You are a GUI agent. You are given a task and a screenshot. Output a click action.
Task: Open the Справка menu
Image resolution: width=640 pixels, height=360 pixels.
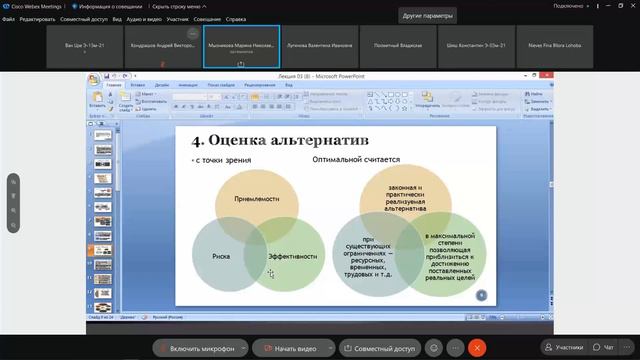click(x=236, y=19)
